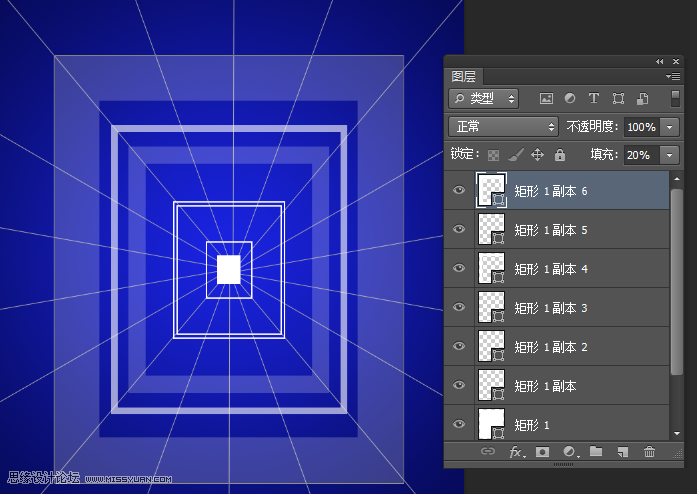Select thumbnail of 矩形 1 副本
The image size is (697, 494).
pos(491,385)
